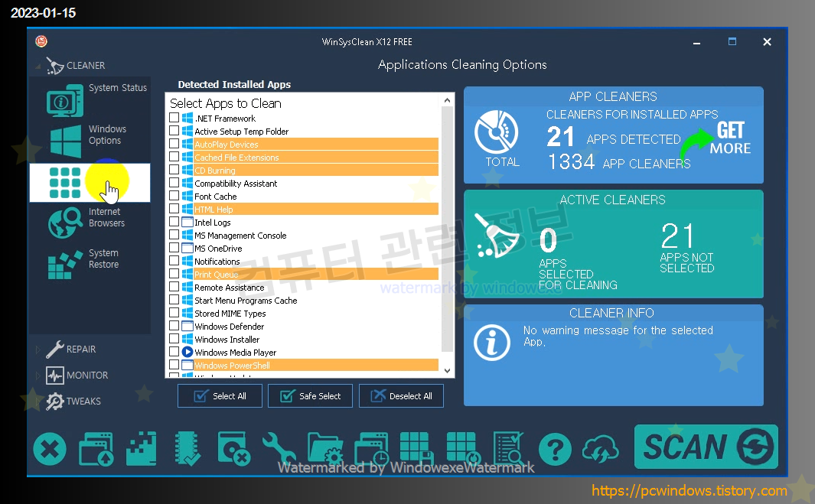
Task: Open the startup windows manager icon with up arrow
Action: coord(96,448)
